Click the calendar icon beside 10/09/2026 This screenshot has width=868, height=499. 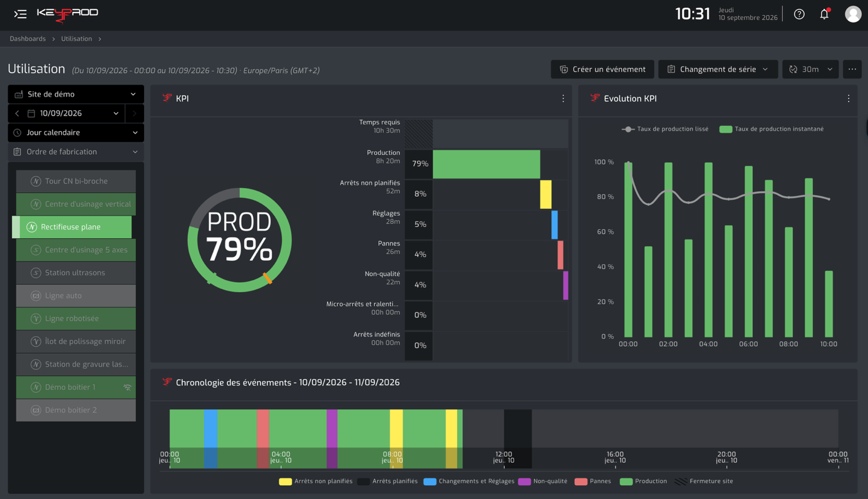31,113
